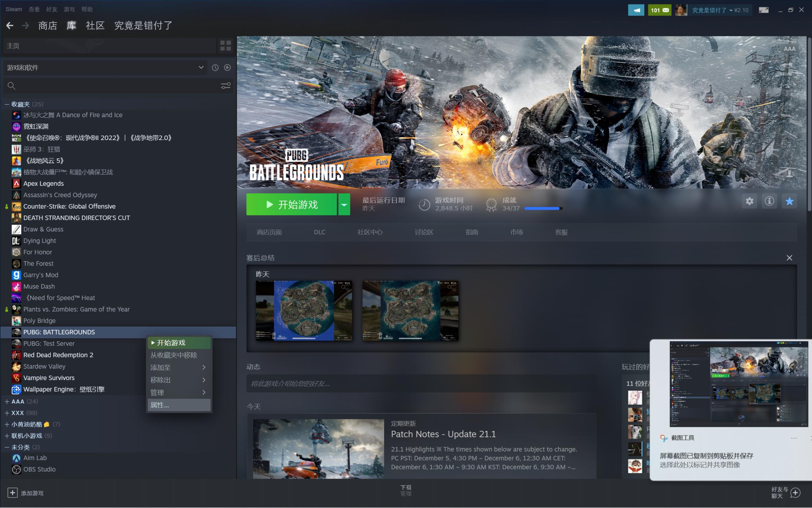
Task: Expand the AAA collection
Action: pyautogui.click(x=7, y=401)
